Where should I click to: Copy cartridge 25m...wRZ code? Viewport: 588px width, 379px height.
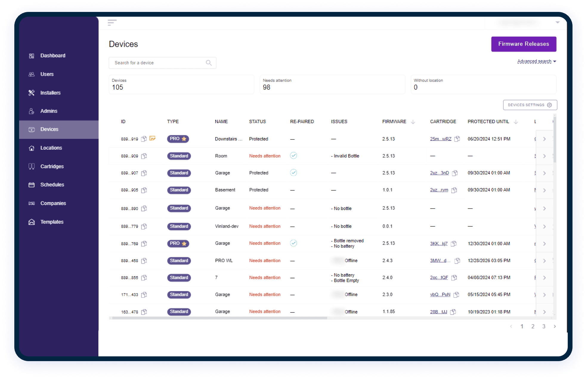[457, 139]
